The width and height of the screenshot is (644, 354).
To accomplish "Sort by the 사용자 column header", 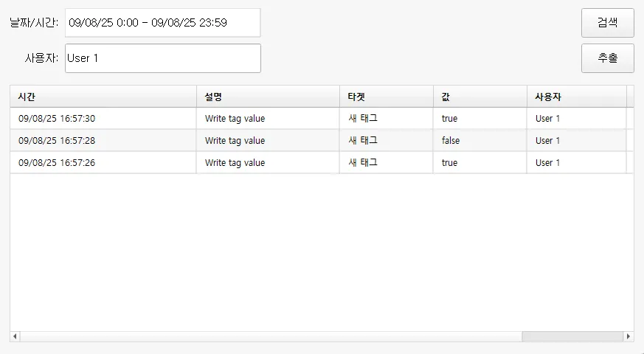I will point(576,97).
